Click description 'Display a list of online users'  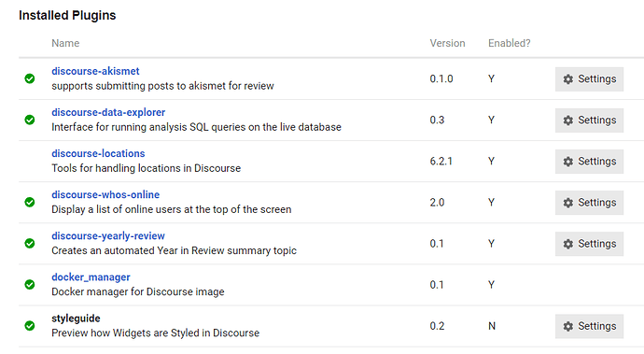(172, 209)
